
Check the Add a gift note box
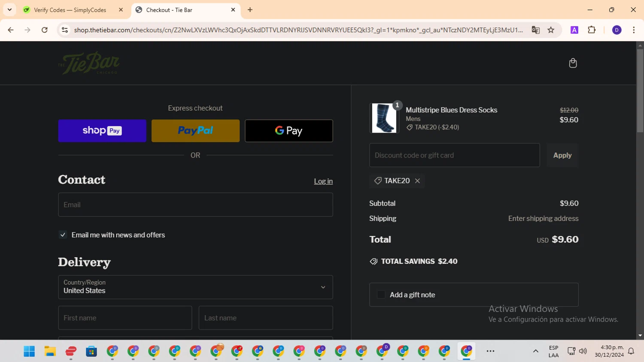pos(381,295)
